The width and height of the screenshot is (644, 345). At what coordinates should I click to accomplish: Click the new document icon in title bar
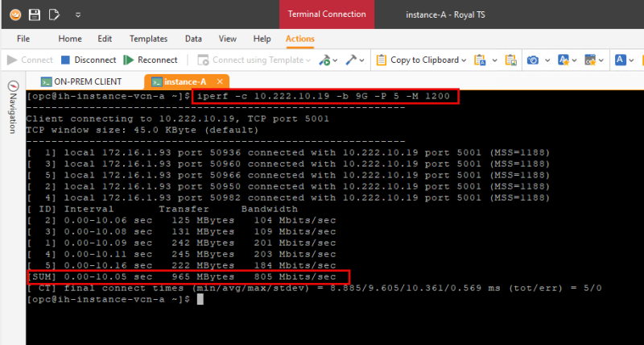tap(53, 15)
